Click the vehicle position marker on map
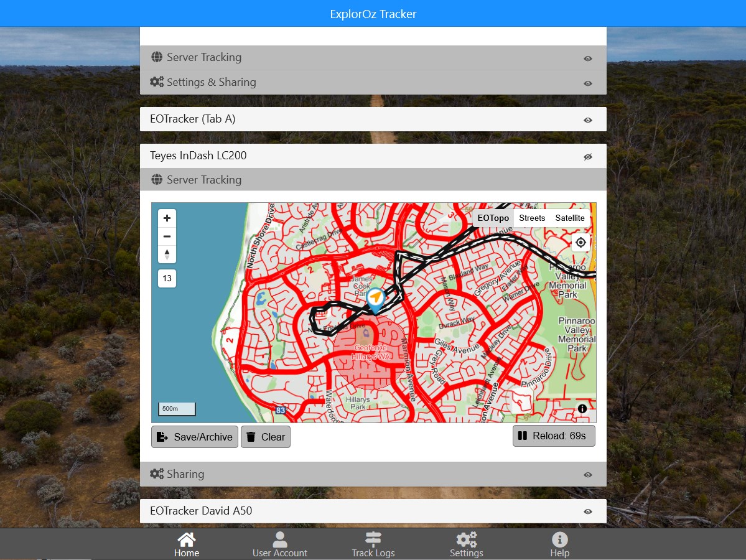This screenshot has width=746, height=560. pos(375,300)
